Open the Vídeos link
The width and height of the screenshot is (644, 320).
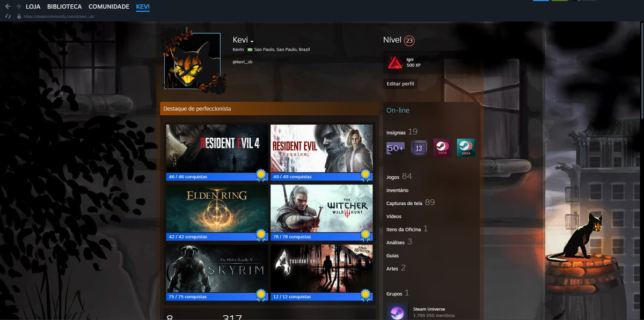[x=394, y=217]
